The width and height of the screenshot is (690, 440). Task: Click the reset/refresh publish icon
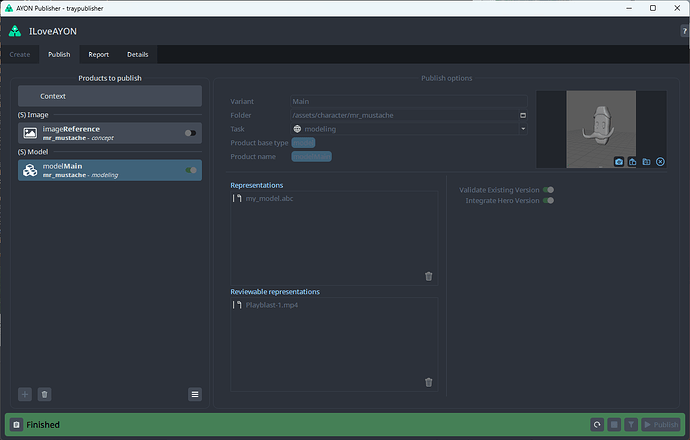point(597,425)
